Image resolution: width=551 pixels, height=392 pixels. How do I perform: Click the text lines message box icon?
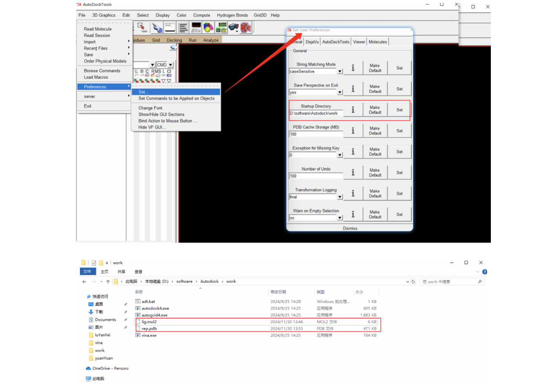[183, 28]
